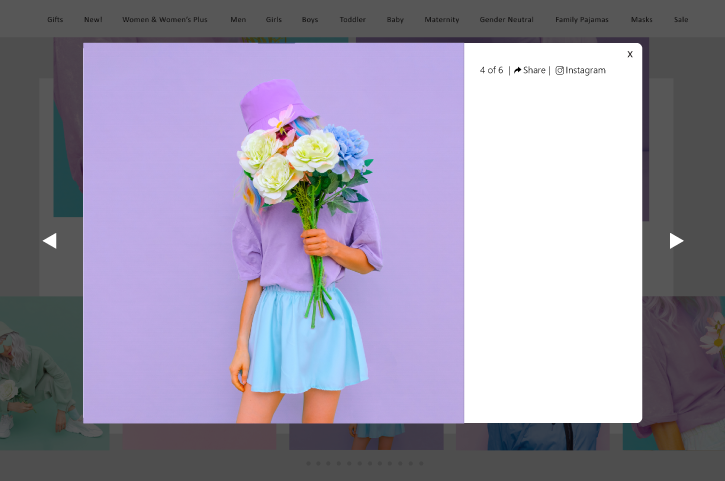Screen dimensions: 725x481
Task: Click the Share arrow icon
Action: (517, 70)
